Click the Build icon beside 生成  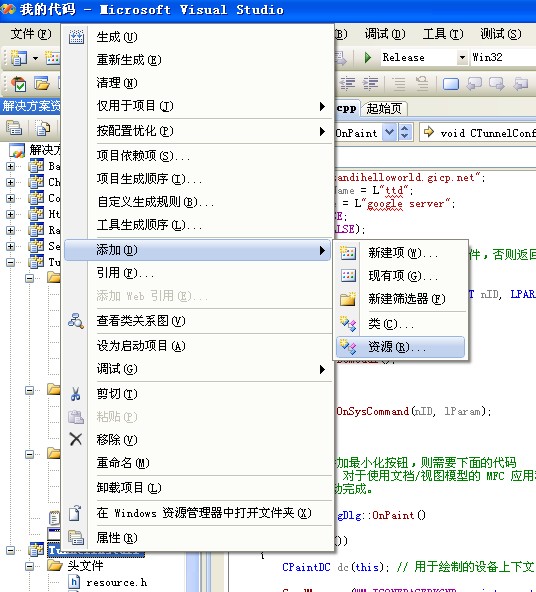[76, 37]
